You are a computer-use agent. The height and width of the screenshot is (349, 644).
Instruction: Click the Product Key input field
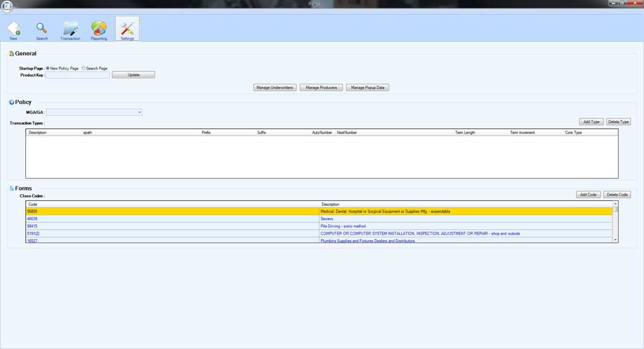78,75
